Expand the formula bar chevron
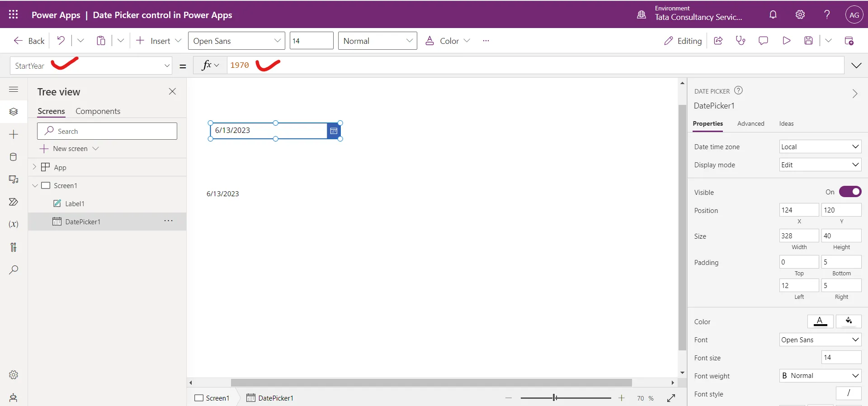 (x=856, y=66)
